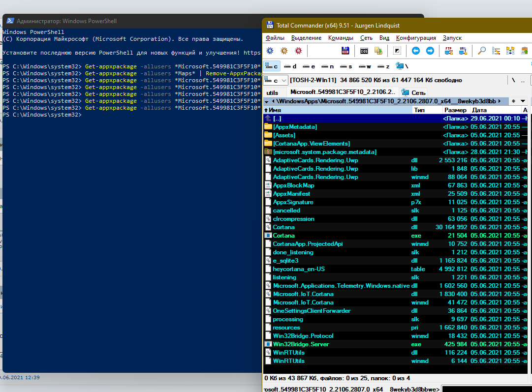The width and height of the screenshot is (532, 392).
Task: Open file search magnifier icon
Action: click(481, 51)
